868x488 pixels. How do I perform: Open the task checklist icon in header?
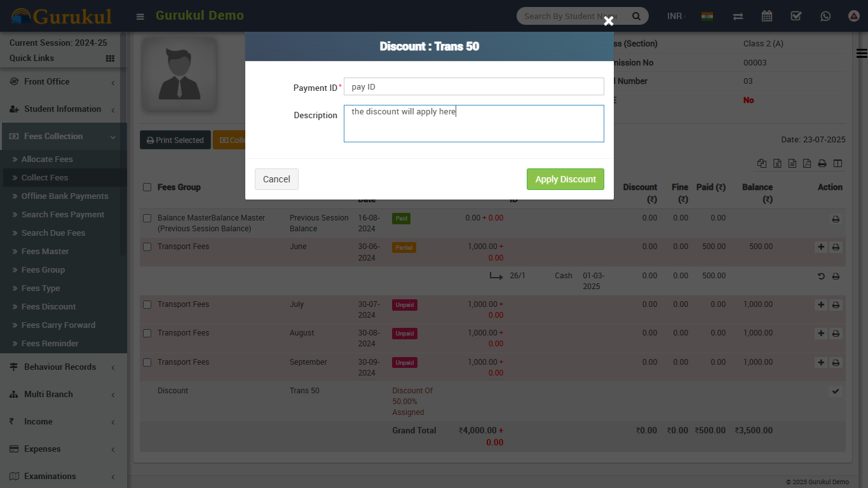[796, 17]
